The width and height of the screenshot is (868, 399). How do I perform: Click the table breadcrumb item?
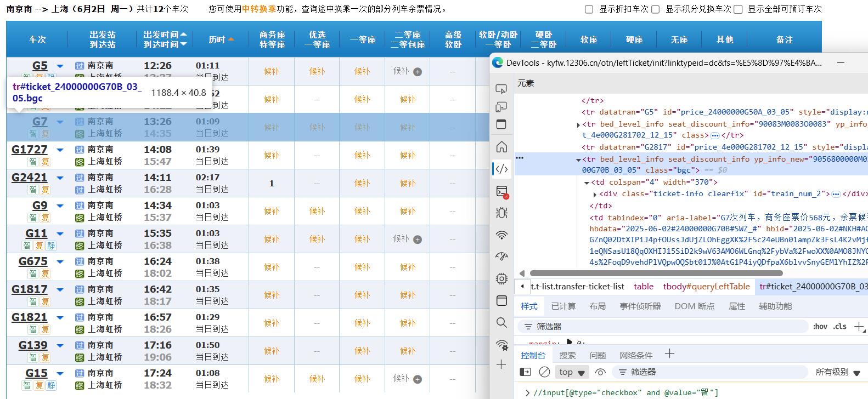tap(644, 287)
